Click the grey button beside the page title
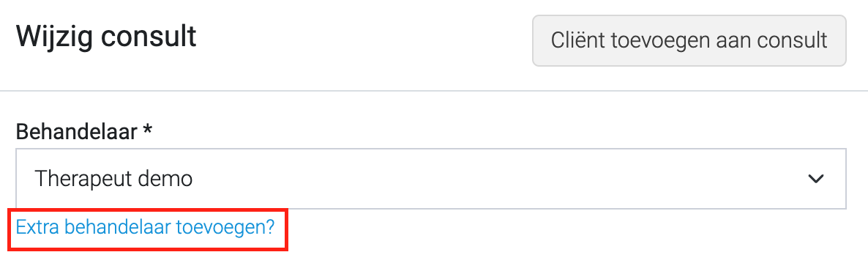The image size is (868, 274). (x=689, y=40)
